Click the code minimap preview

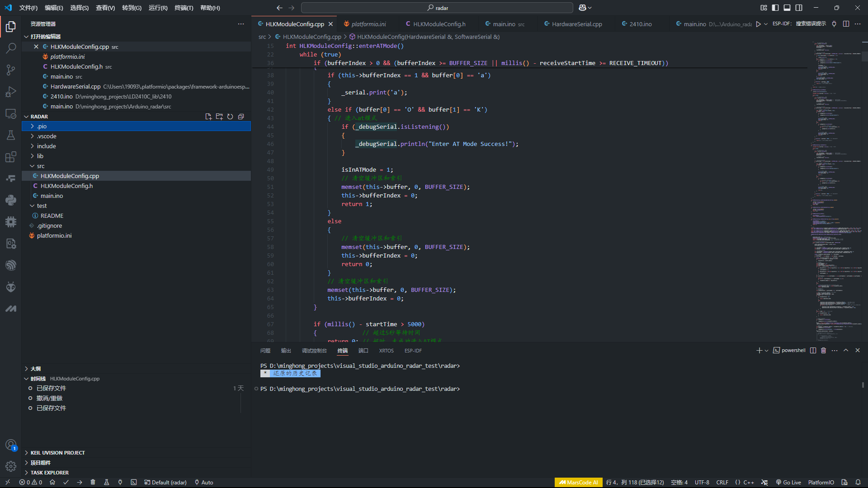pos(835,190)
